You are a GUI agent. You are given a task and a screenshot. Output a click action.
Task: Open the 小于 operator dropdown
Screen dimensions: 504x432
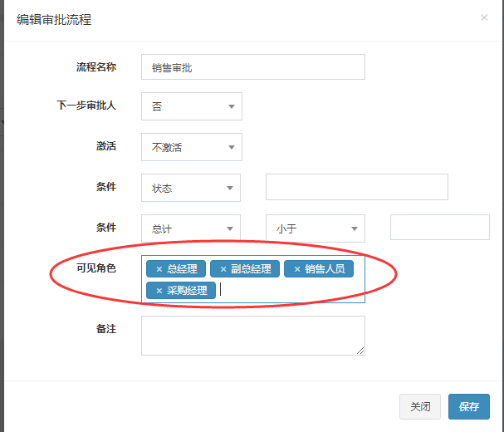[316, 228]
